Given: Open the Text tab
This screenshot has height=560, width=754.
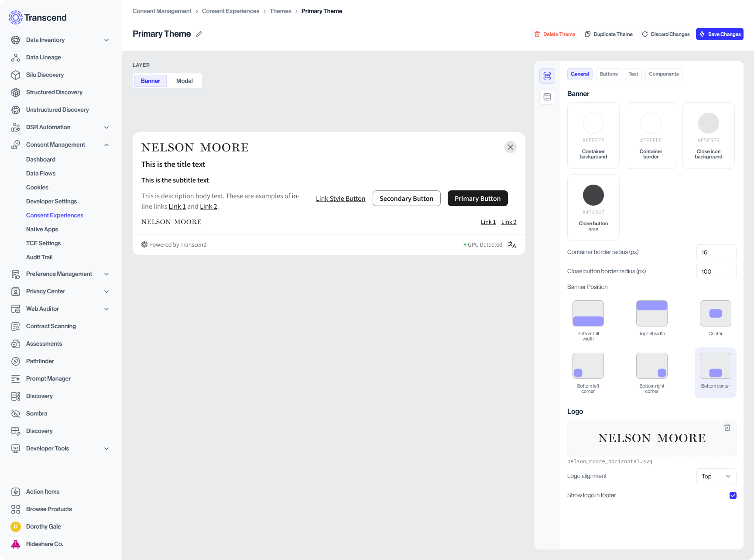Looking at the screenshot, I should 633,74.
